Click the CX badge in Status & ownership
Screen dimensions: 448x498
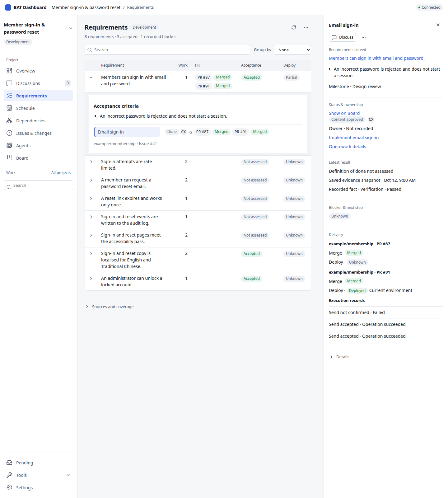[371, 120]
